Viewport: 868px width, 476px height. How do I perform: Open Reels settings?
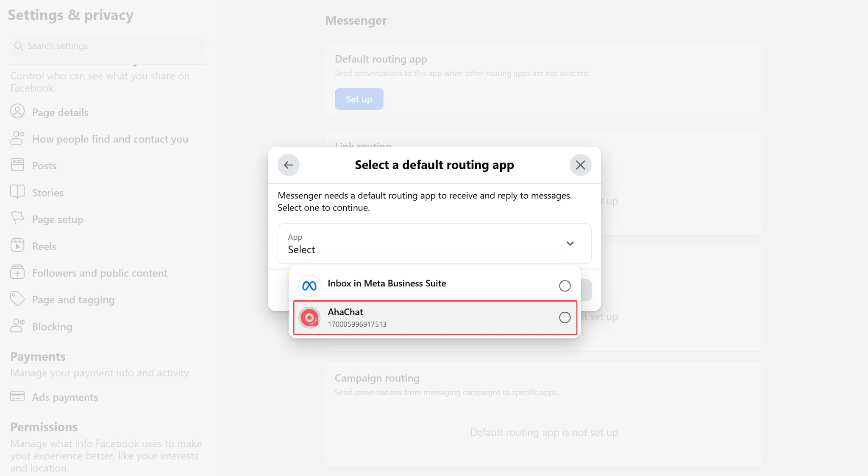(x=44, y=246)
